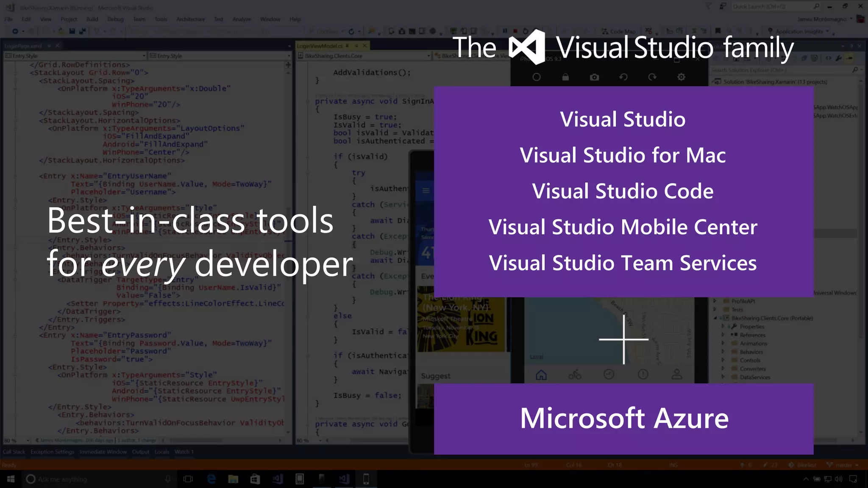Click the profile person icon in app preview

677,374
